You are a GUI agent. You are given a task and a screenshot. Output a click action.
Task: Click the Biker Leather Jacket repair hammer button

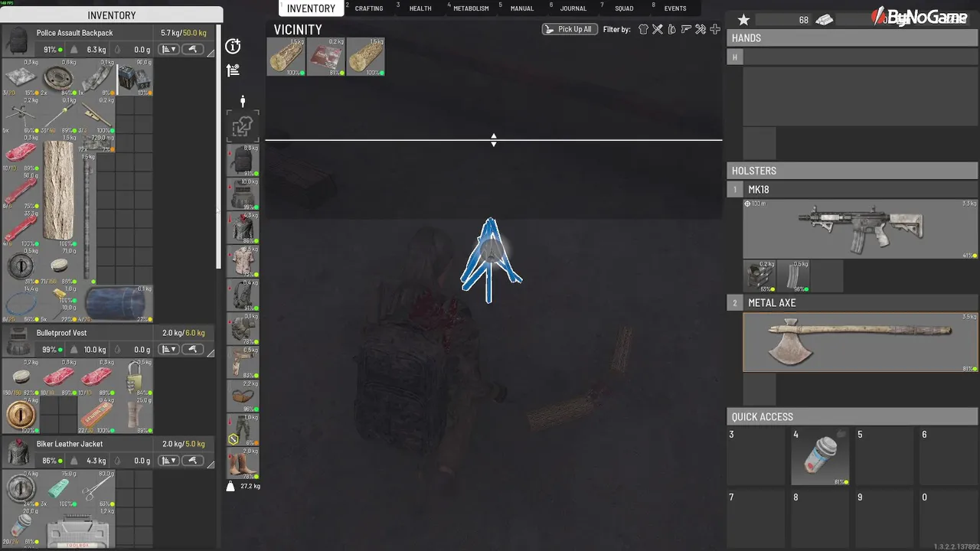pos(192,461)
